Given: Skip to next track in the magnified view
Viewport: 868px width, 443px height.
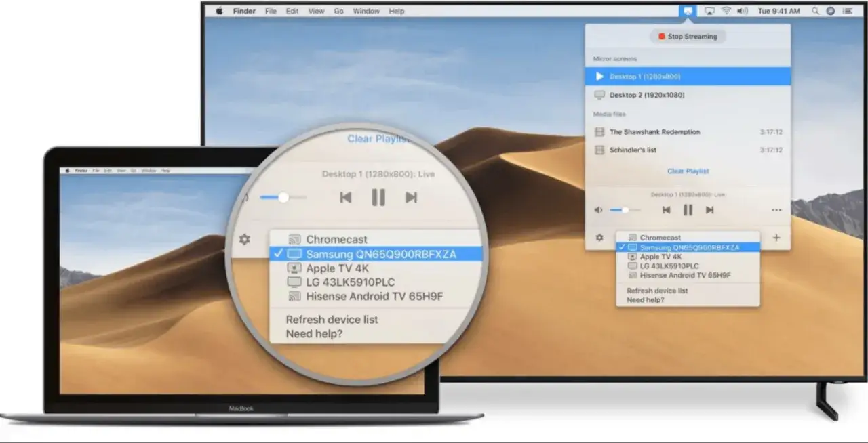Looking at the screenshot, I should point(411,197).
